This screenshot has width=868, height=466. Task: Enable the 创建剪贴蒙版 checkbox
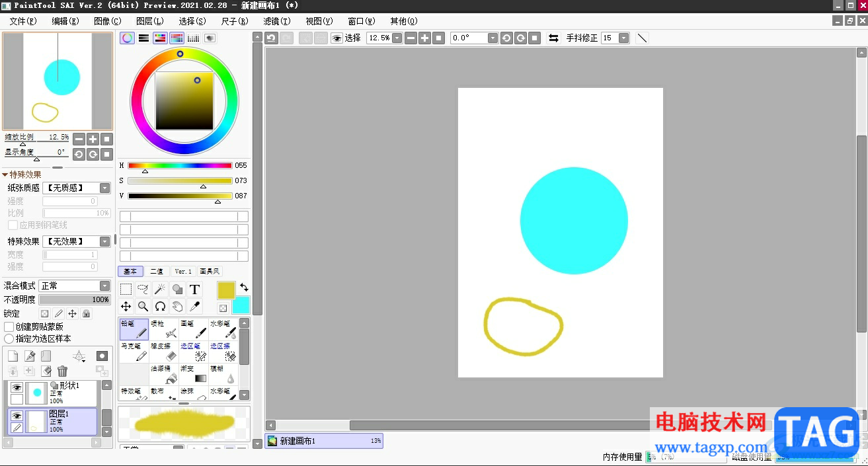pos(9,327)
